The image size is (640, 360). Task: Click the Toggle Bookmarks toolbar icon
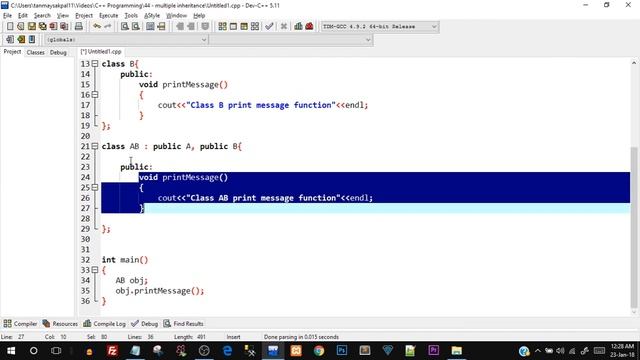point(21,40)
